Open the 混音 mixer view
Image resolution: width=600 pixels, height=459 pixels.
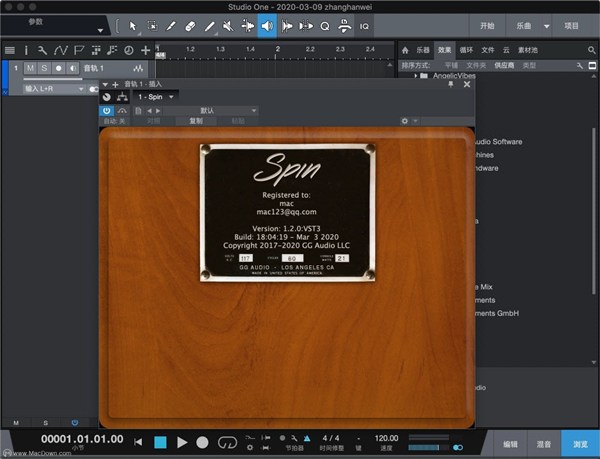point(543,443)
